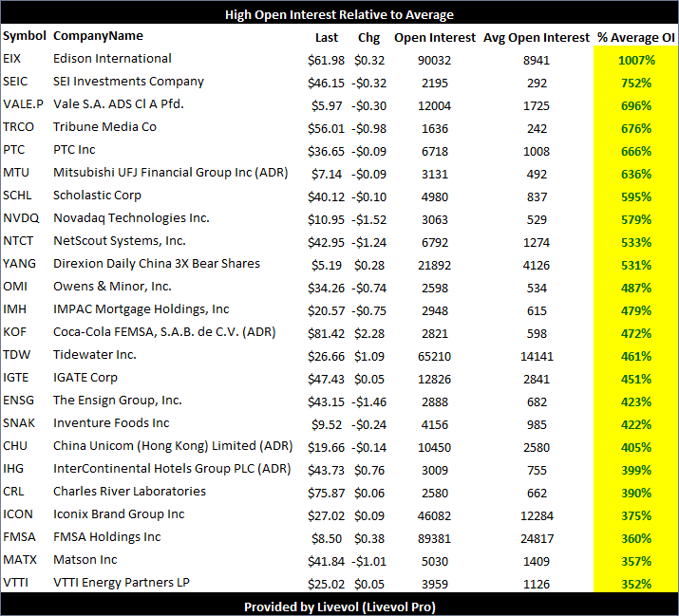Screen dimensions: 679x616
Task: Click the '% Average OI' column header
Action: click(x=636, y=38)
